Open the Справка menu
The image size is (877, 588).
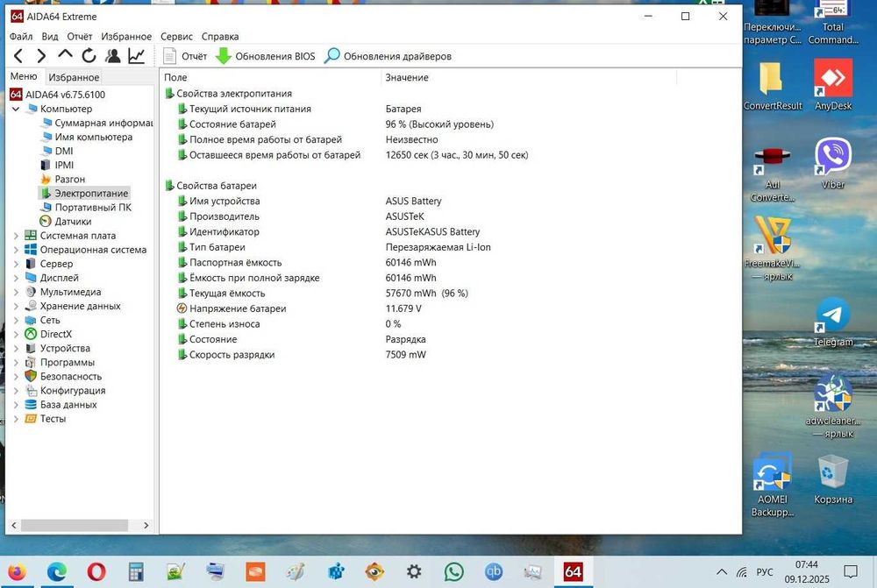220,36
